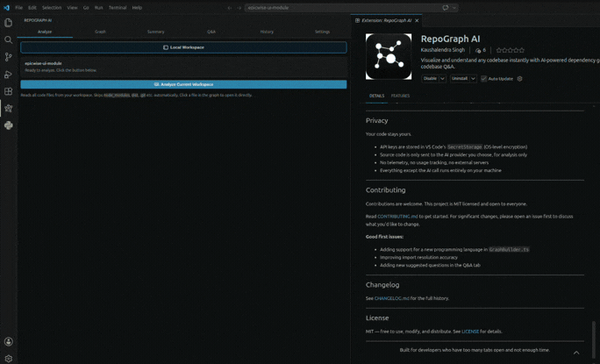Open the View menu

pyautogui.click(x=72, y=8)
